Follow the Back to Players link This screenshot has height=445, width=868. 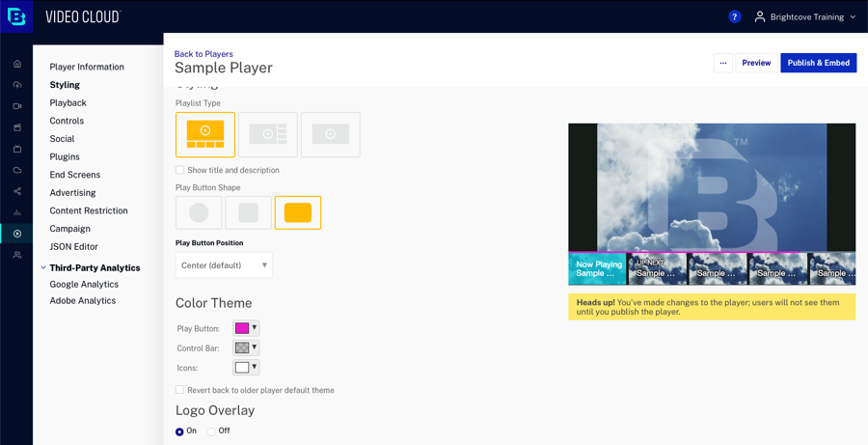[203, 54]
